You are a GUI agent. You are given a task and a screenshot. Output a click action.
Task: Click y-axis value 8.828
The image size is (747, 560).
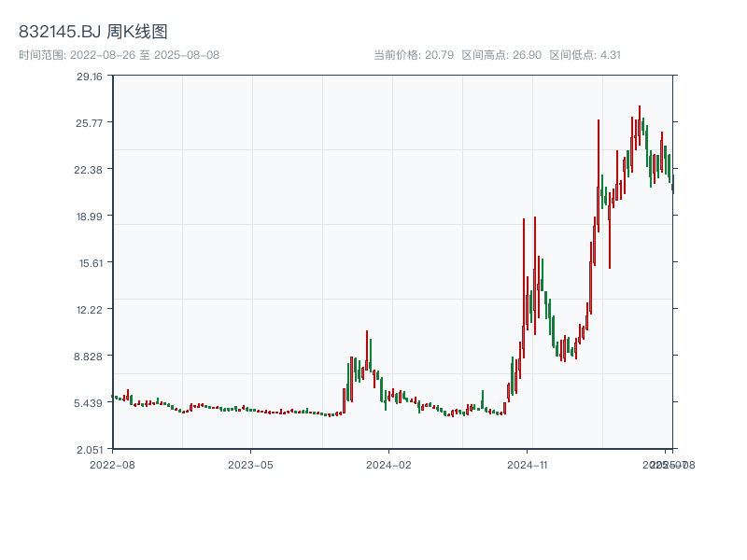(89, 357)
